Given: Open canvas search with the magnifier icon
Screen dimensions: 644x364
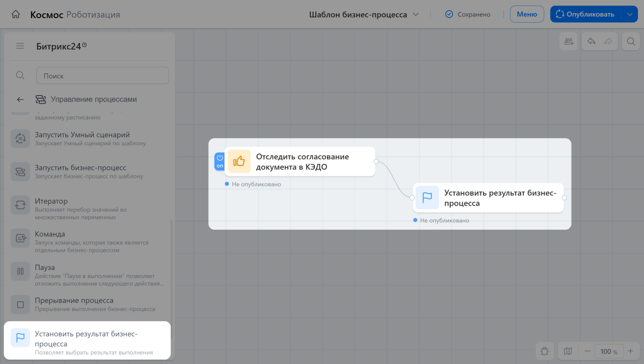Looking at the screenshot, I should pos(630,42).
